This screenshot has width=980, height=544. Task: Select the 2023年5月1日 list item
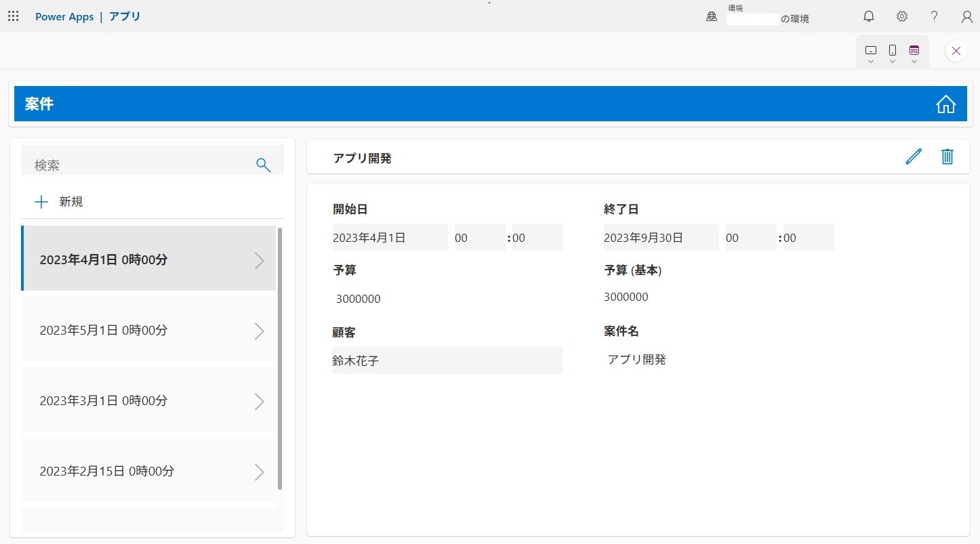pyautogui.click(x=148, y=331)
